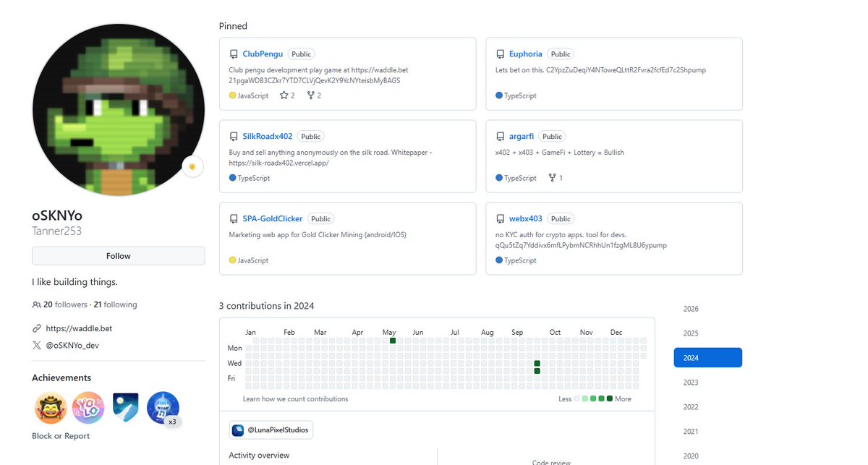Click the 'Pinned' section heading

tap(233, 26)
